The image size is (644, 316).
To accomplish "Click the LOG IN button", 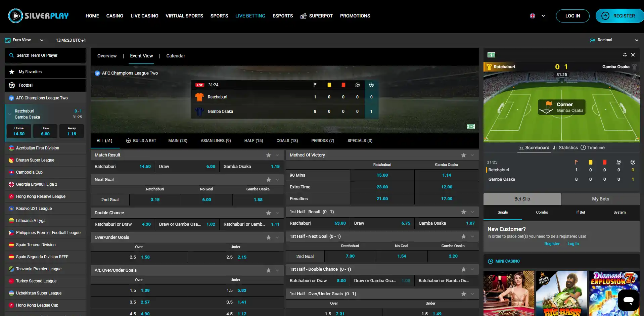I will [x=573, y=16].
